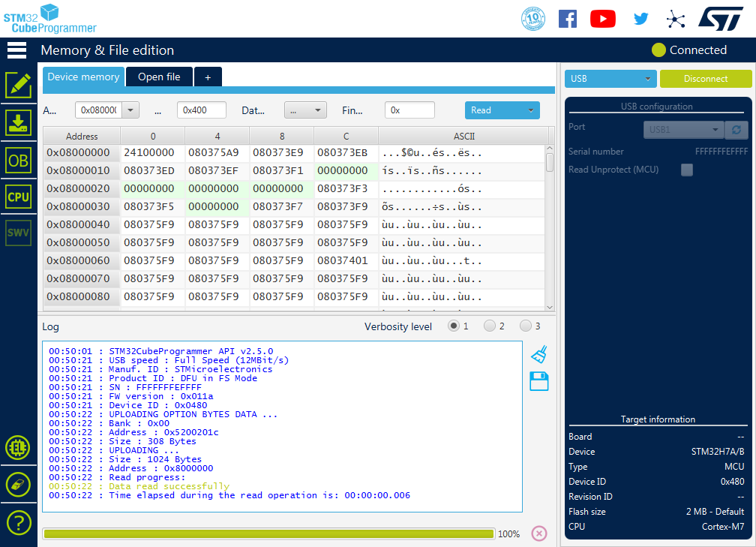The image size is (756, 547).
Task: Select cell 080375A9 in first row
Action: (217, 153)
